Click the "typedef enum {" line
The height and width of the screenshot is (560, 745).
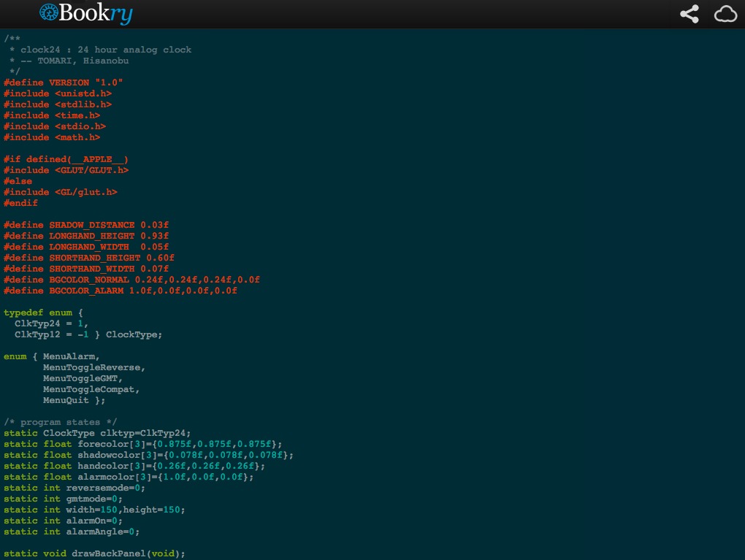click(43, 312)
